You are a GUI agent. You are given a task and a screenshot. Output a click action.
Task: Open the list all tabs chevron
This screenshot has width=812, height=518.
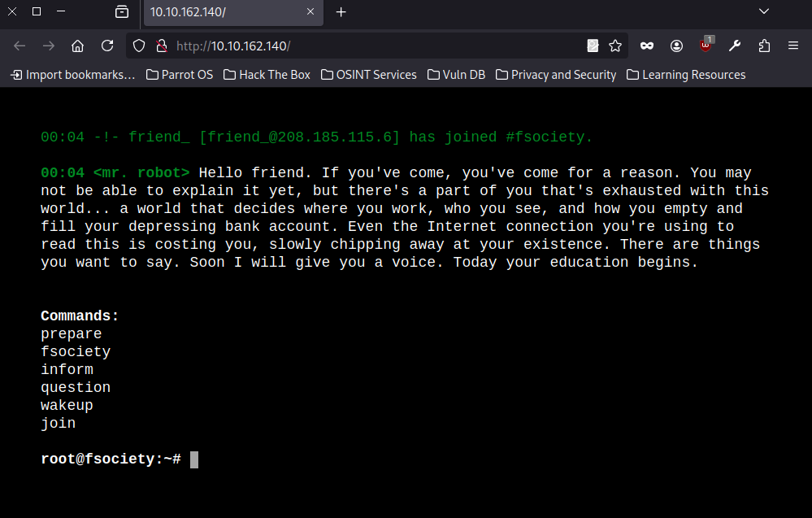point(762,12)
